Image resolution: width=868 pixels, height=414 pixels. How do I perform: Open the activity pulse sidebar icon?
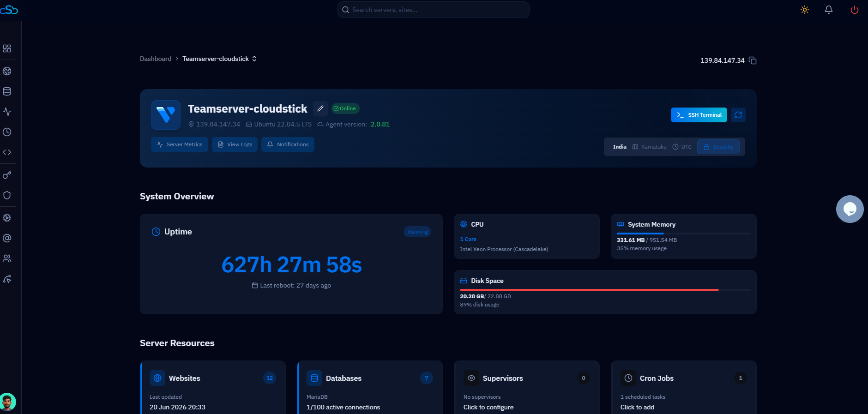tap(7, 112)
